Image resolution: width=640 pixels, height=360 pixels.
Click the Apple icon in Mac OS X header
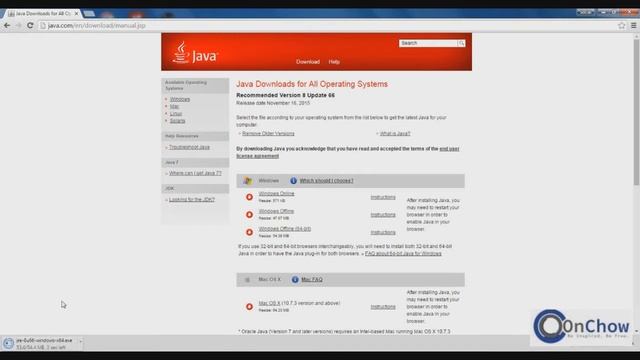pyautogui.click(x=247, y=280)
